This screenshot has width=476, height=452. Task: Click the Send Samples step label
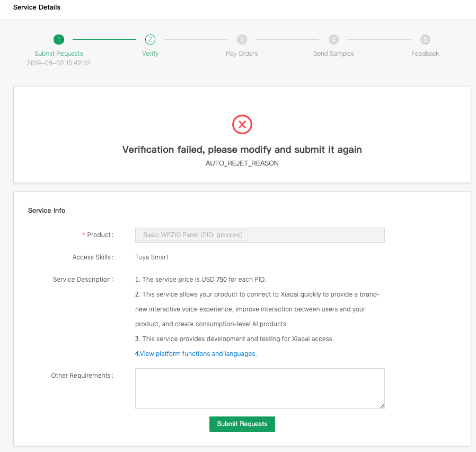click(333, 54)
